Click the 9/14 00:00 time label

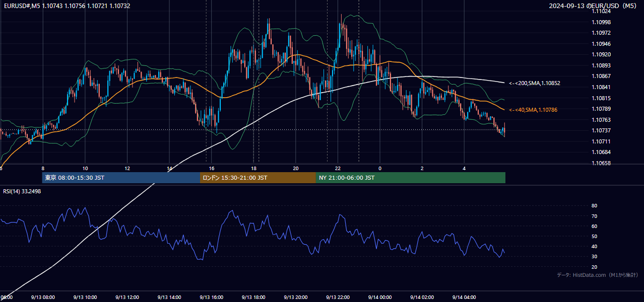point(380,297)
